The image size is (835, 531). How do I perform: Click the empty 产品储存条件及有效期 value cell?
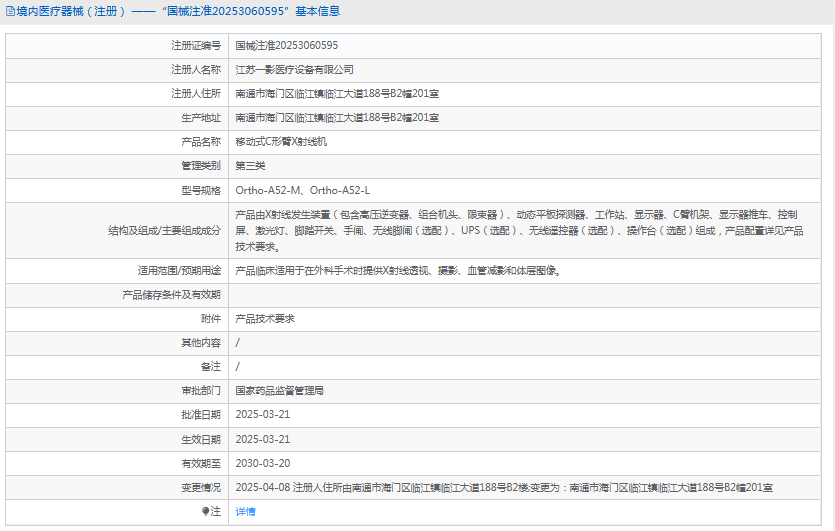coord(525,295)
